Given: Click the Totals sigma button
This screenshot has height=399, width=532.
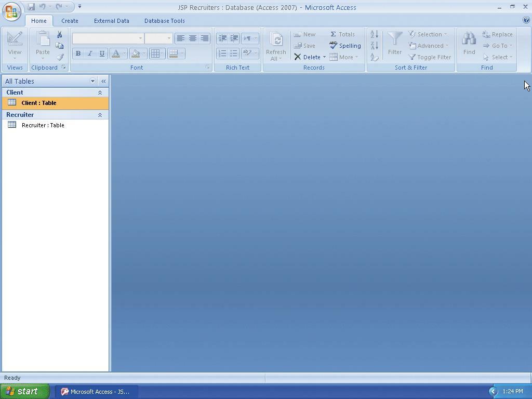Looking at the screenshot, I should [x=342, y=34].
